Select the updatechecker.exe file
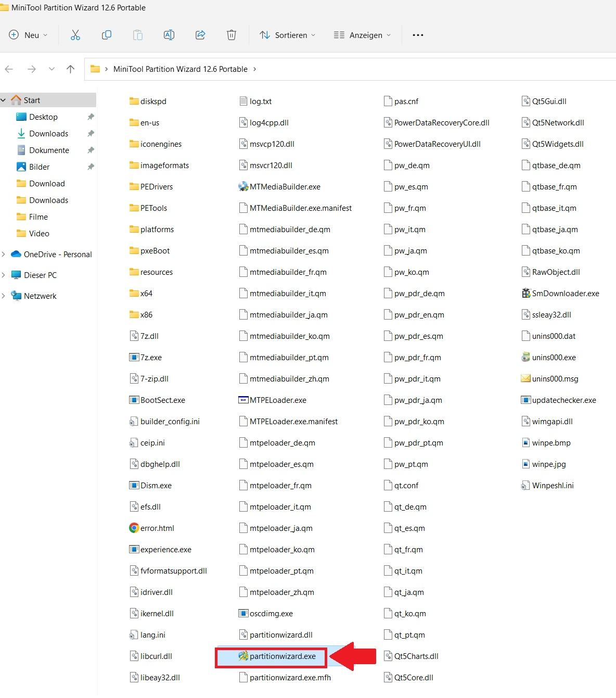Screen dimensions: 616x698 (x=558, y=400)
